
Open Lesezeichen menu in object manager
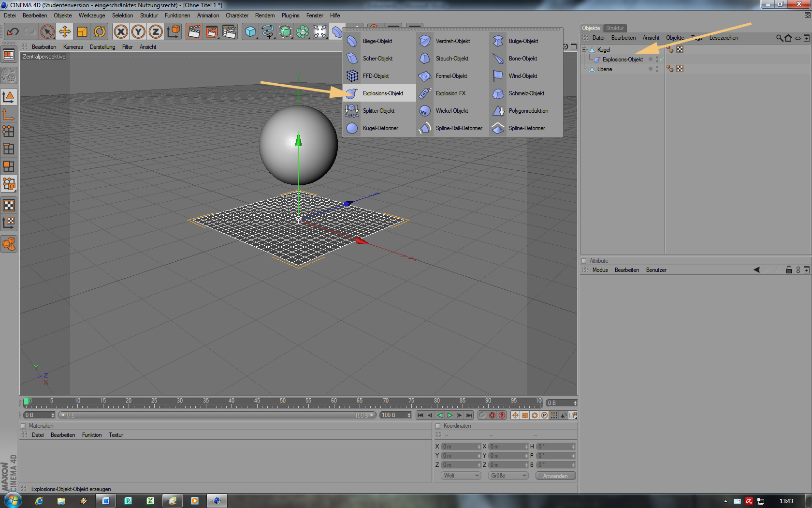pos(724,38)
